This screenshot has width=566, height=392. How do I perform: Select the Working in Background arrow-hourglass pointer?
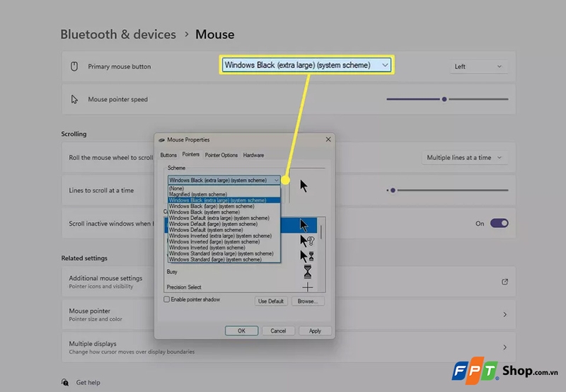point(307,256)
